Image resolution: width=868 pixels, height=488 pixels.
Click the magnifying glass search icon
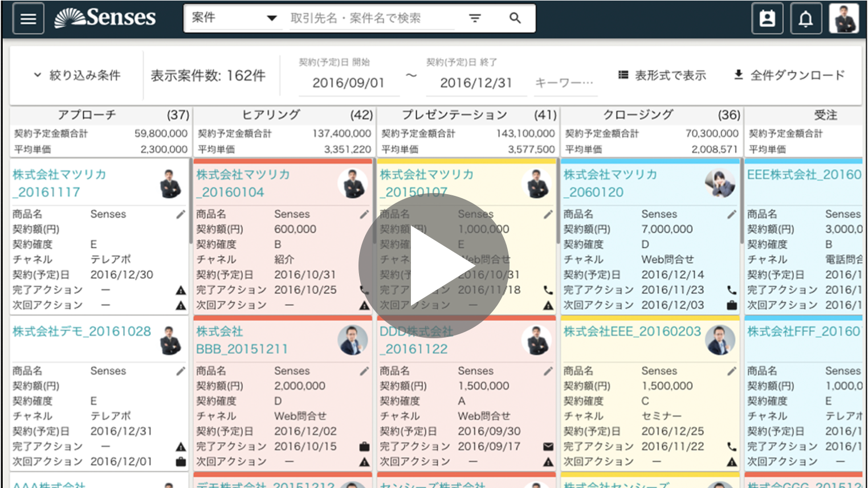tap(515, 18)
